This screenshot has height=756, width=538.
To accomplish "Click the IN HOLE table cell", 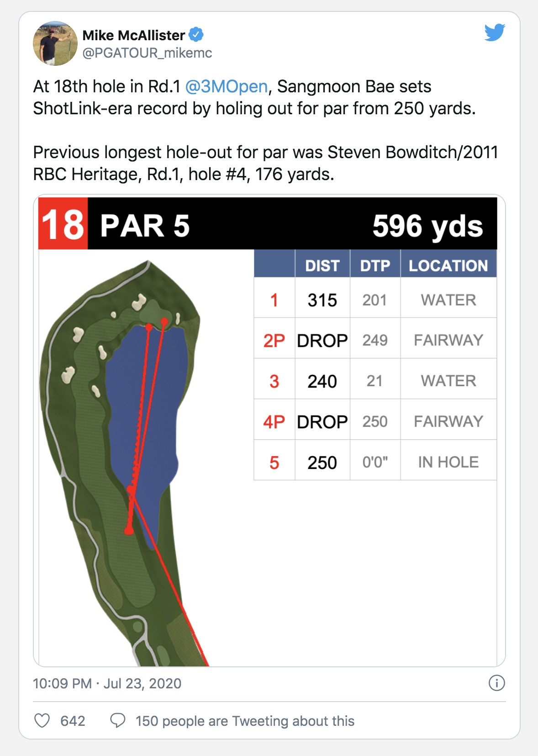I will pos(448,462).
